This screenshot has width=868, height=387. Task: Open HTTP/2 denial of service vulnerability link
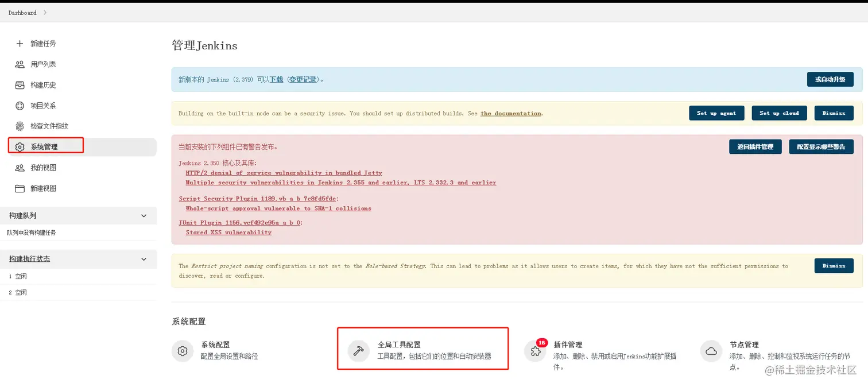[284, 173]
